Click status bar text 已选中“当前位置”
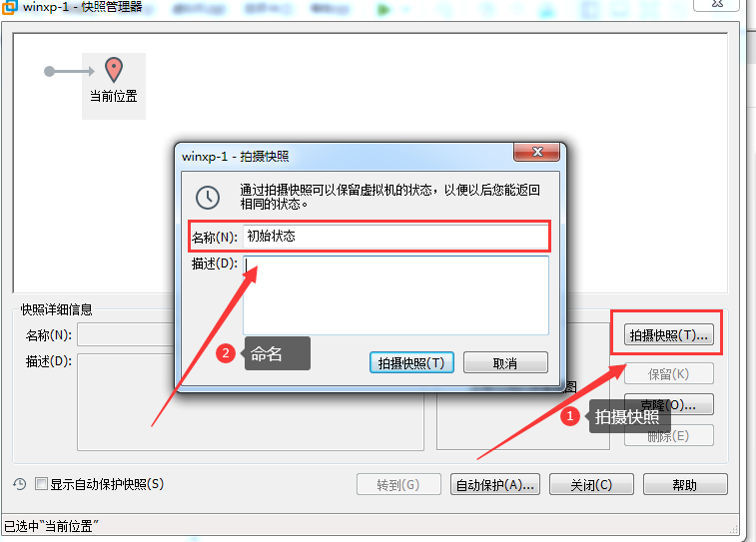756x542 pixels. pyautogui.click(x=51, y=526)
